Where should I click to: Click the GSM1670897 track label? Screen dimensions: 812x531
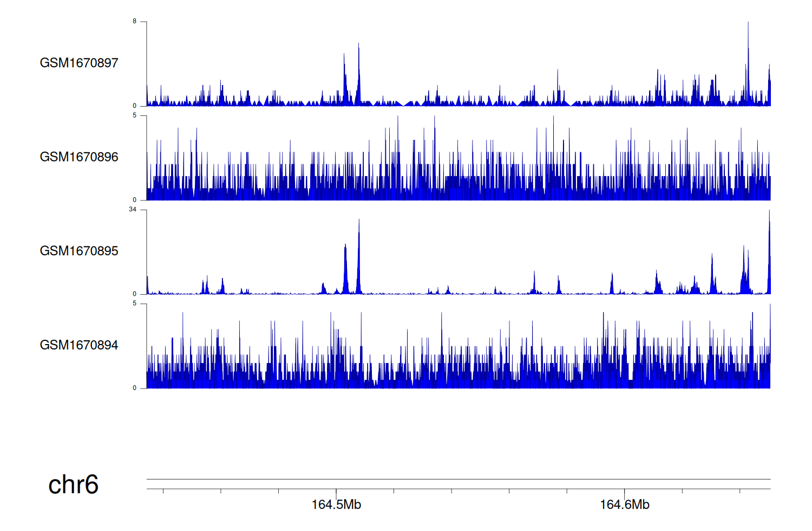79,63
